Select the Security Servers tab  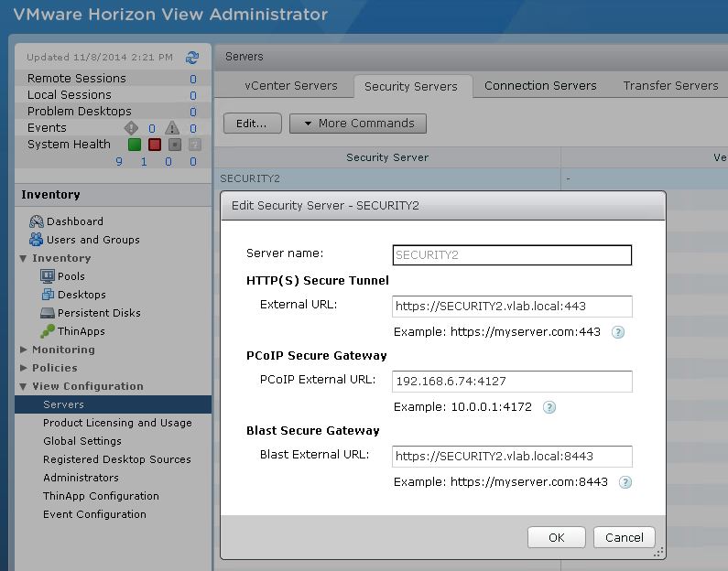[x=411, y=86]
